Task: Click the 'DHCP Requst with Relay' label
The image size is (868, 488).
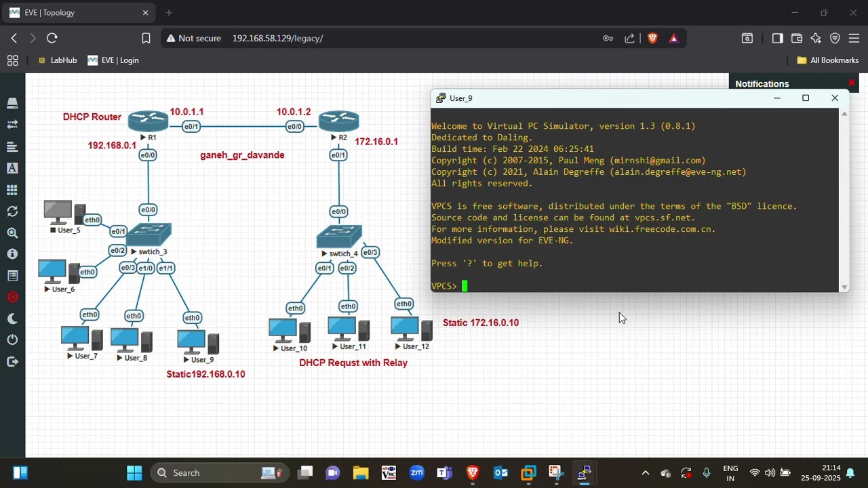Action: [353, 363]
